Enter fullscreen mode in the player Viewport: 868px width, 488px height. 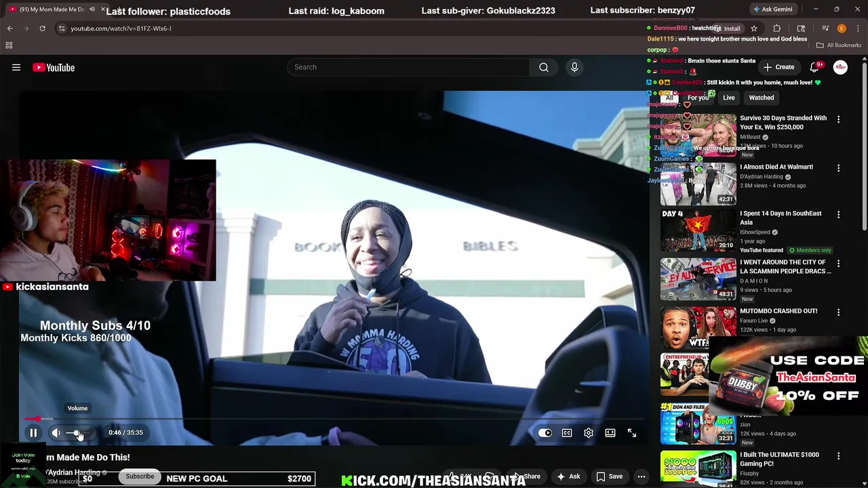pyautogui.click(x=632, y=432)
